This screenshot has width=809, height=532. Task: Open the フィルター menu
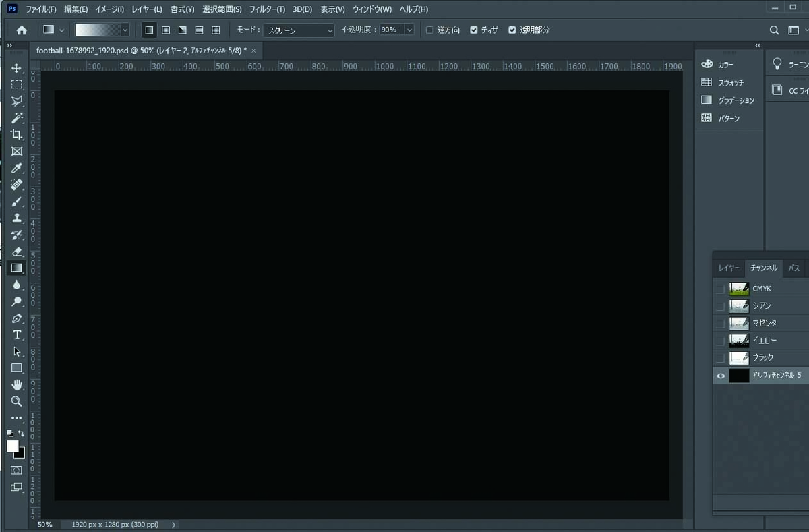(267, 9)
